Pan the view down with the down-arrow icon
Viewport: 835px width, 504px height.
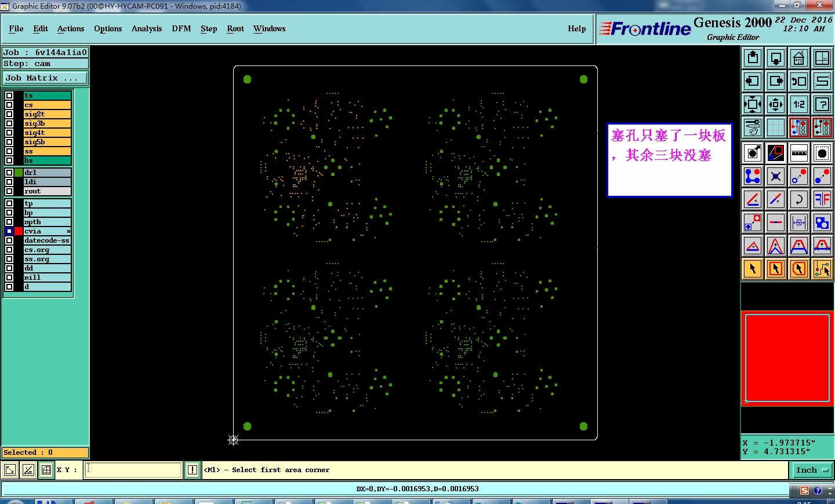pyautogui.click(x=776, y=58)
